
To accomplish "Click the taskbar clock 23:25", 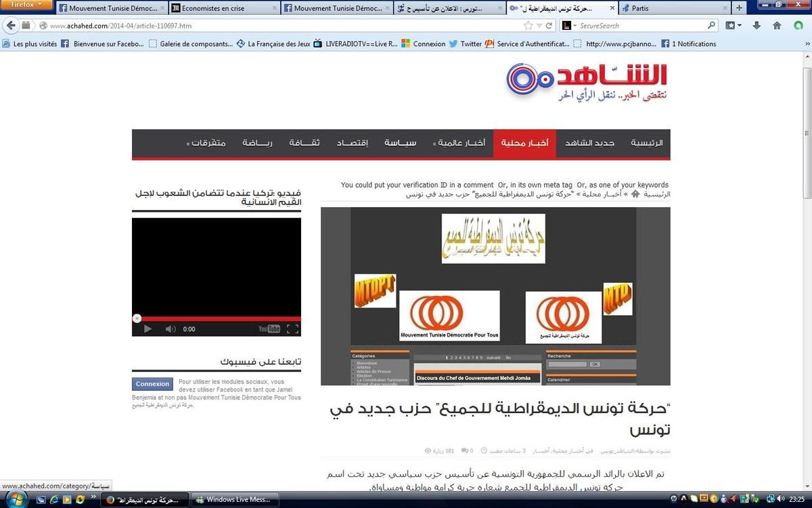I will point(796,500).
